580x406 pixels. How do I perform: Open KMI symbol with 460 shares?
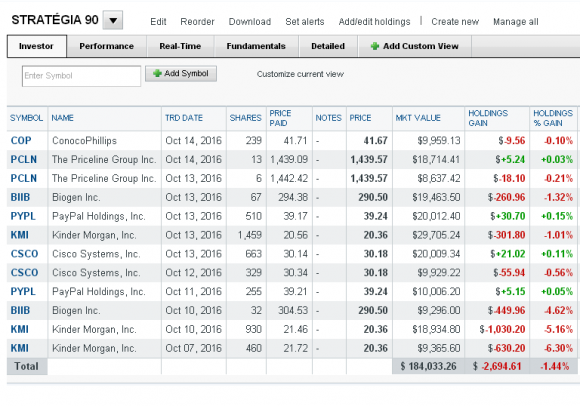pyautogui.click(x=20, y=348)
